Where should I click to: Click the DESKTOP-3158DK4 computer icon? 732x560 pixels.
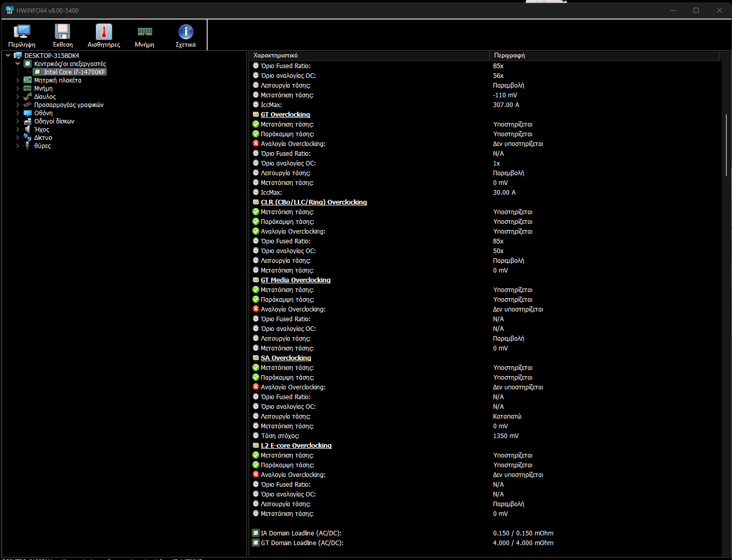pyautogui.click(x=18, y=55)
